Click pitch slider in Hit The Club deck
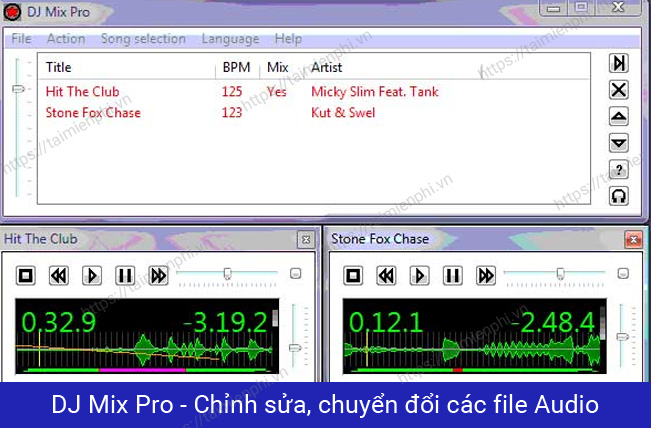The width and height of the screenshot is (651, 428). point(227,274)
